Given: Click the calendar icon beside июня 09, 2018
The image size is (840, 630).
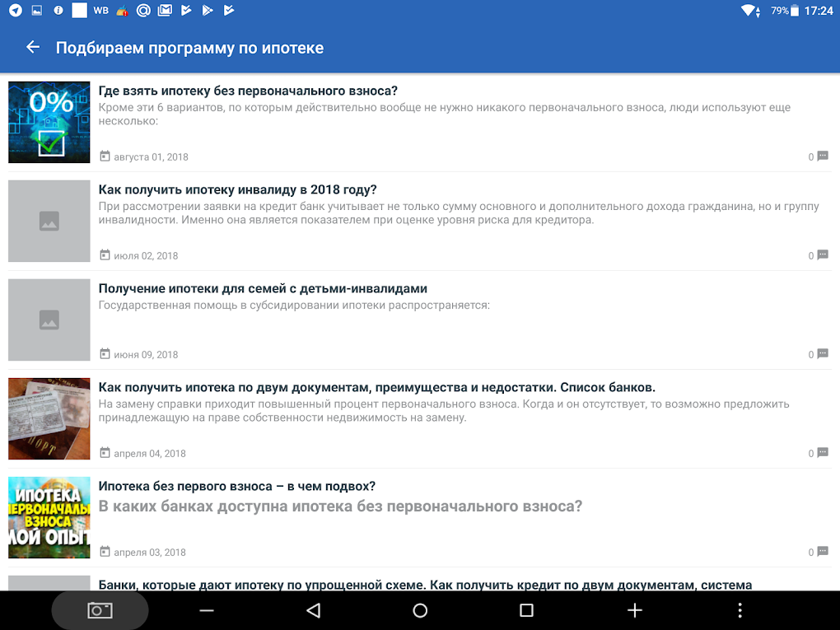Looking at the screenshot, I should pyautogui.click(x=105, y=354).
